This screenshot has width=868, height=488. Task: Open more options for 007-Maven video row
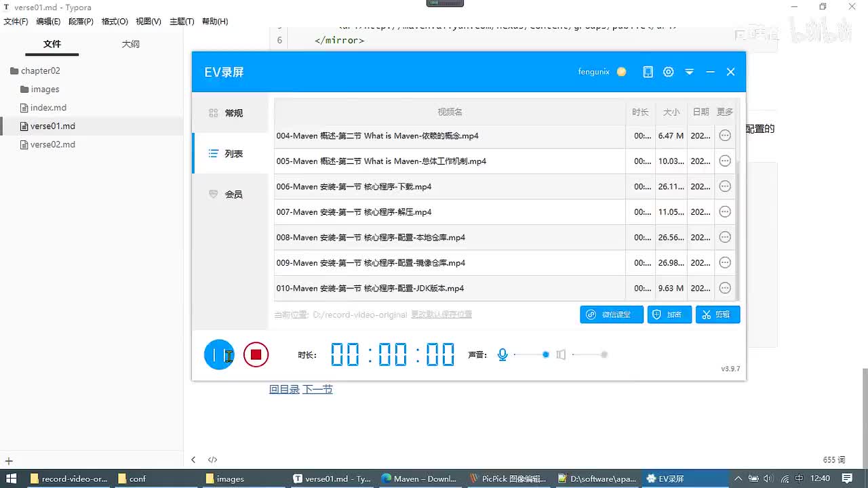(x=725, y=212)
